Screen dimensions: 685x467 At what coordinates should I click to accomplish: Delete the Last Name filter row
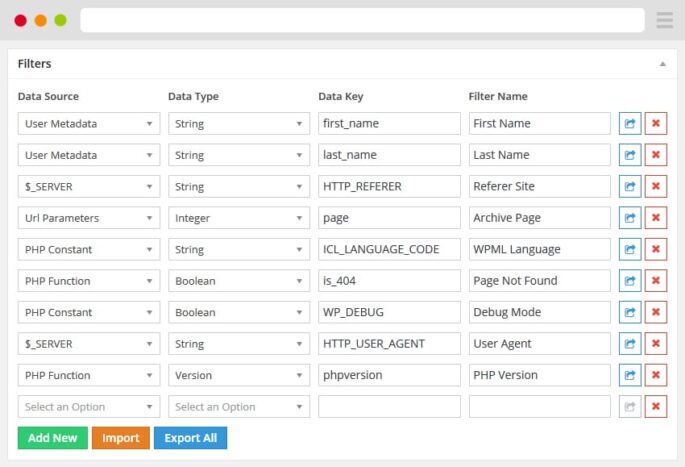tap(656, 155)
